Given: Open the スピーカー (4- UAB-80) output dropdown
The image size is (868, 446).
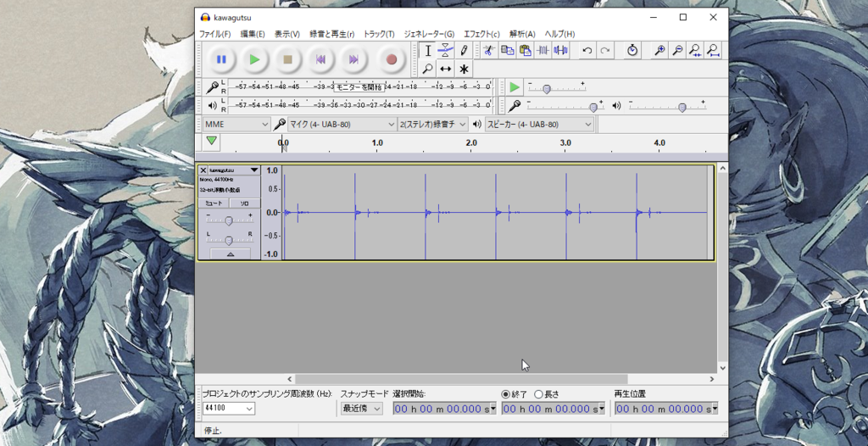Looking at the screenshot, I should click(539, 124).
